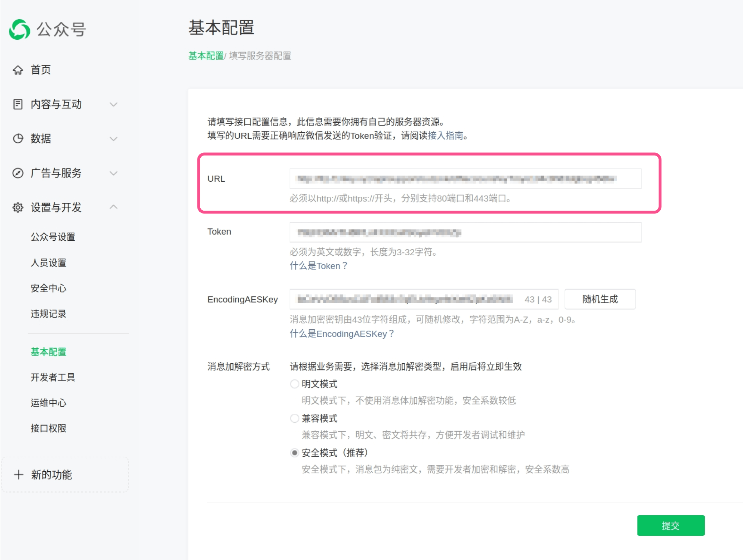Open the 接入指南 link
Viewport: 743px width, 560px height.
click(x=445, y=136)
